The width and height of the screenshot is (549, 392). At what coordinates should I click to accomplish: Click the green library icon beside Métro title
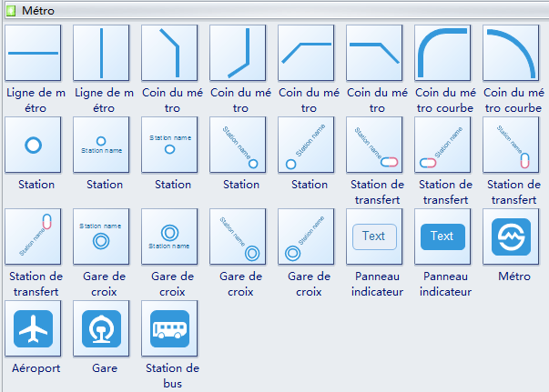click(11, 11)
